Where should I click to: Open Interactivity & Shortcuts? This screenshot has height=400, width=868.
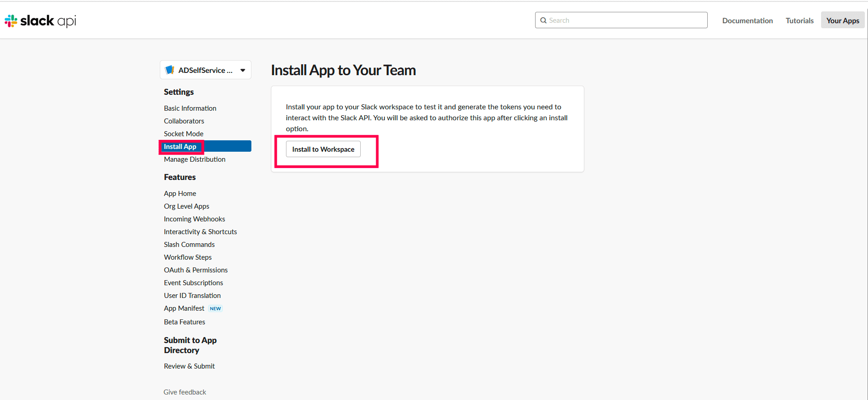200,232
